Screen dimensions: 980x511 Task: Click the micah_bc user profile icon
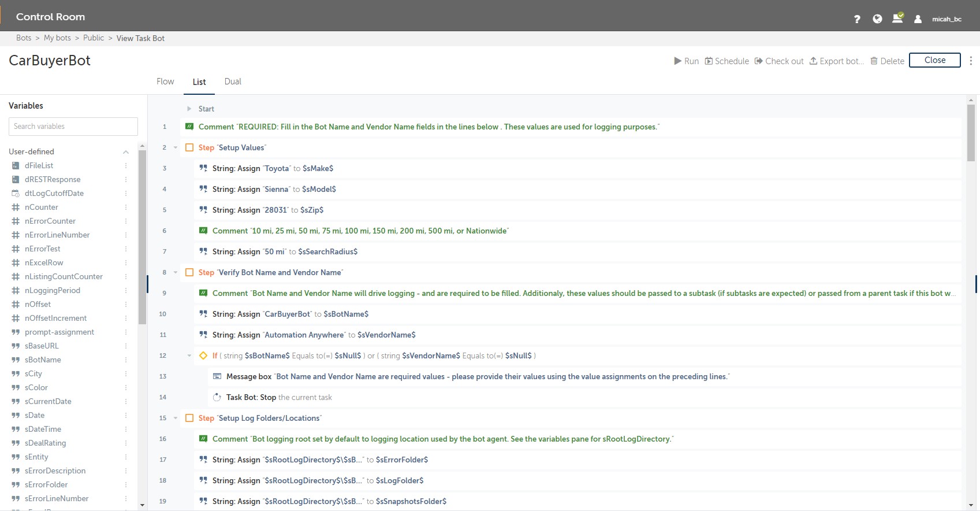coord(918,19)
